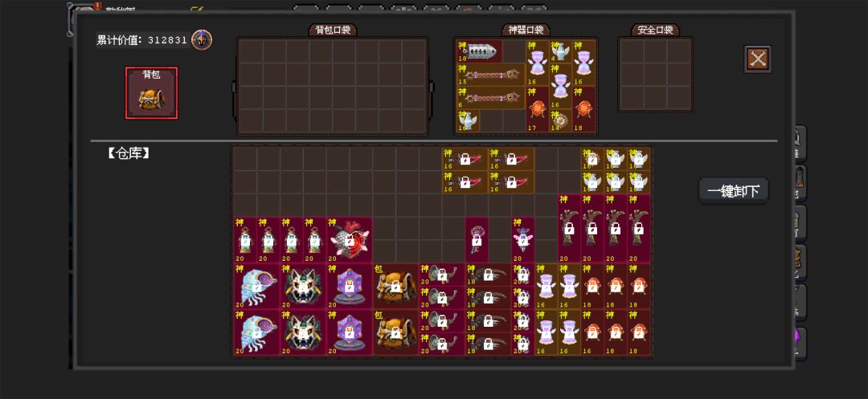Select the upper locked beast mask item
Image resolution: width=868 pixels, height=399 pixels.
(x=303, y=286)
